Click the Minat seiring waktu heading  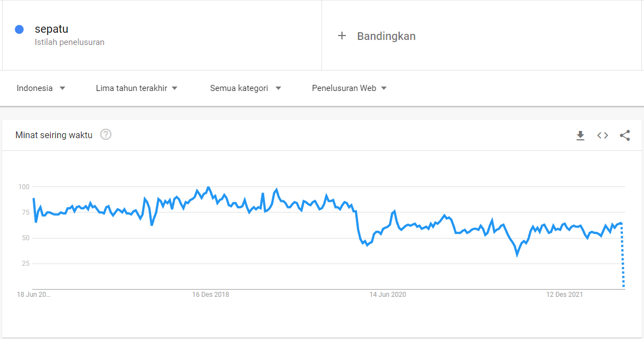(x=54, y=135)
